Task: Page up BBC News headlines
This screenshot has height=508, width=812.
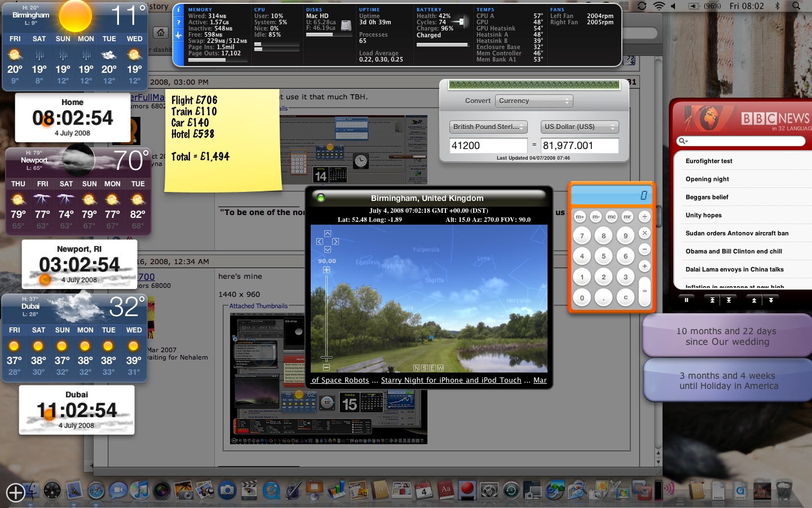Action: pyautogui.click(x=754, y=300)
